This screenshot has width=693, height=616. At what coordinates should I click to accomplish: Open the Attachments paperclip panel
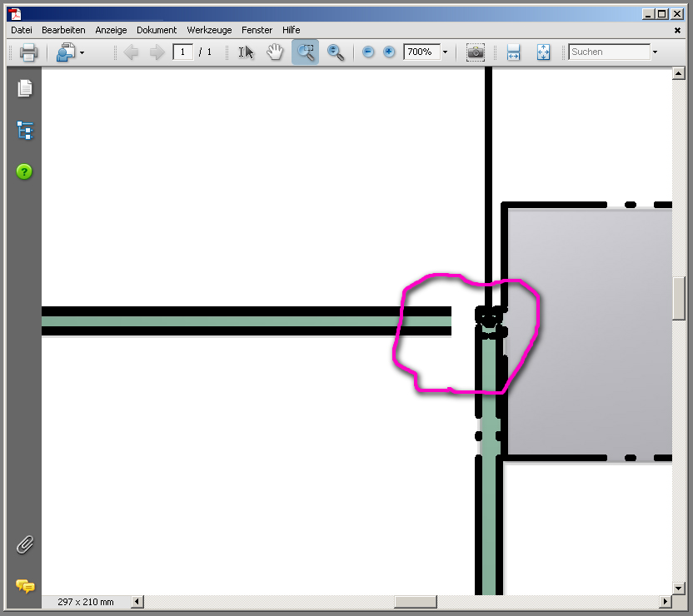click(25, 544)
